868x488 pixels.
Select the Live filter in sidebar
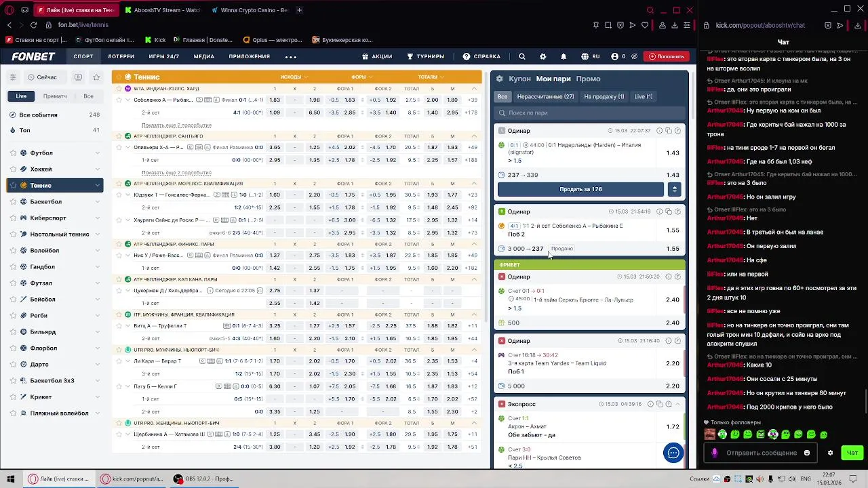coord(22,96)
